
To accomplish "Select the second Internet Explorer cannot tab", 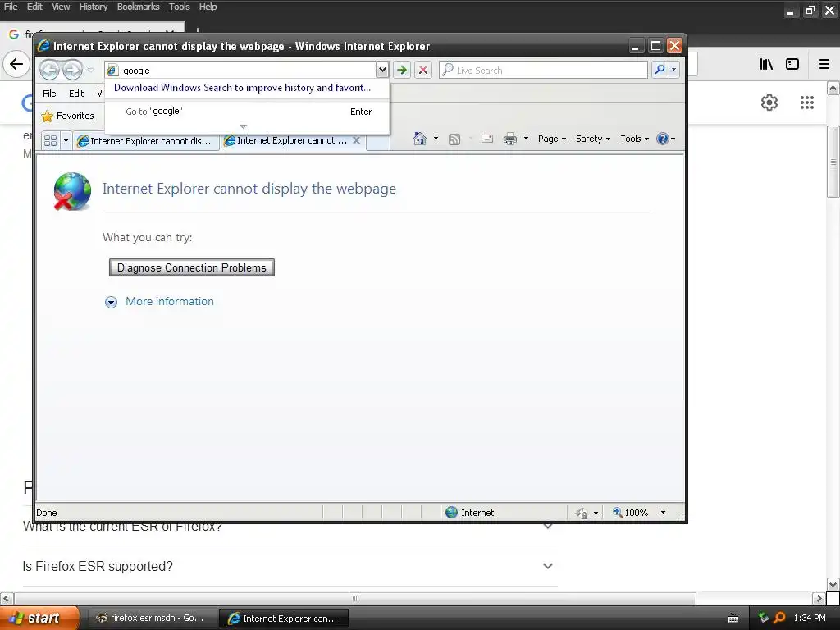I will point(286,140).
